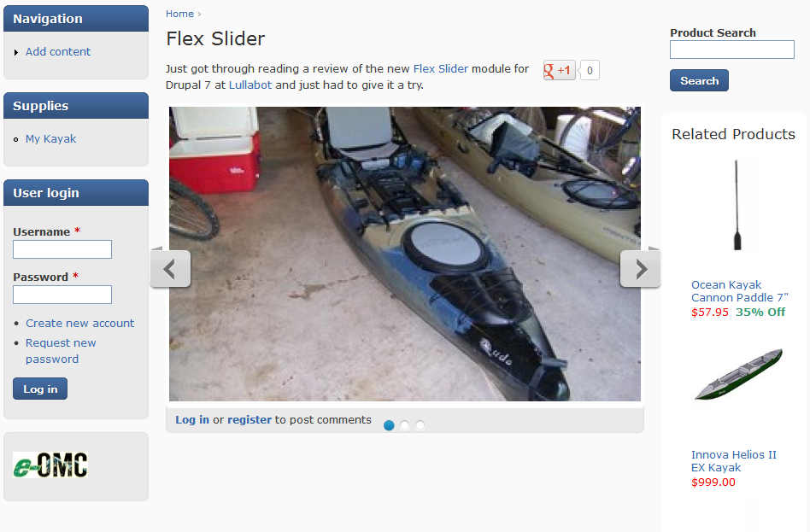The height and width of the screenshot is (532, 810).
Task: Go to the previous slide with left arrow
Action: point(171,269)
